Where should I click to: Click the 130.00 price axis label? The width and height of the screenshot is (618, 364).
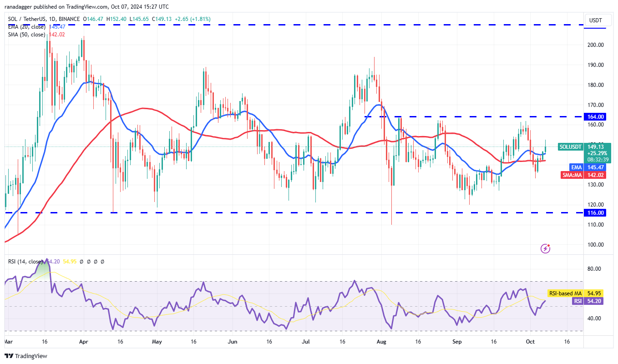pyautogui.click(x=595, y=185)
